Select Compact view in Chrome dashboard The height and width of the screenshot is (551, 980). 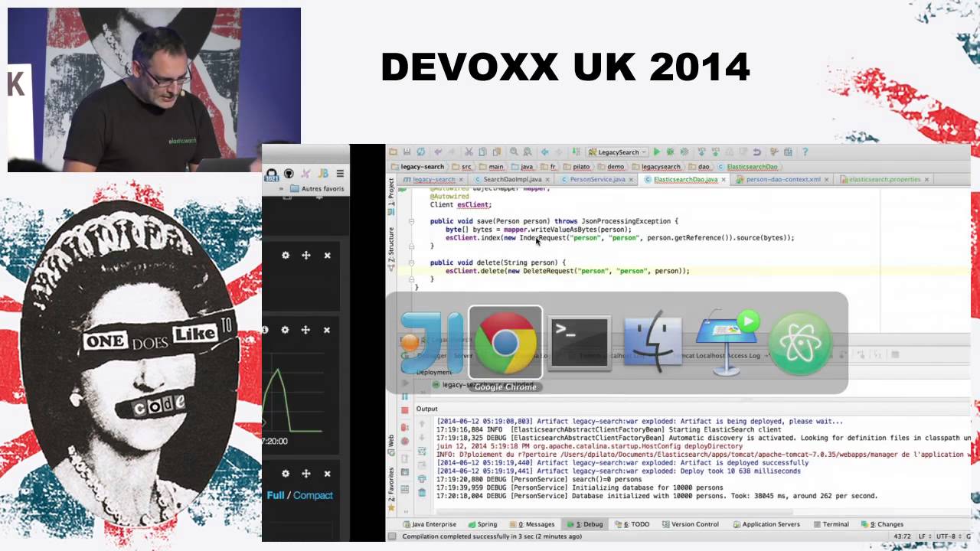pyautogui.click(x=313, y=495)
